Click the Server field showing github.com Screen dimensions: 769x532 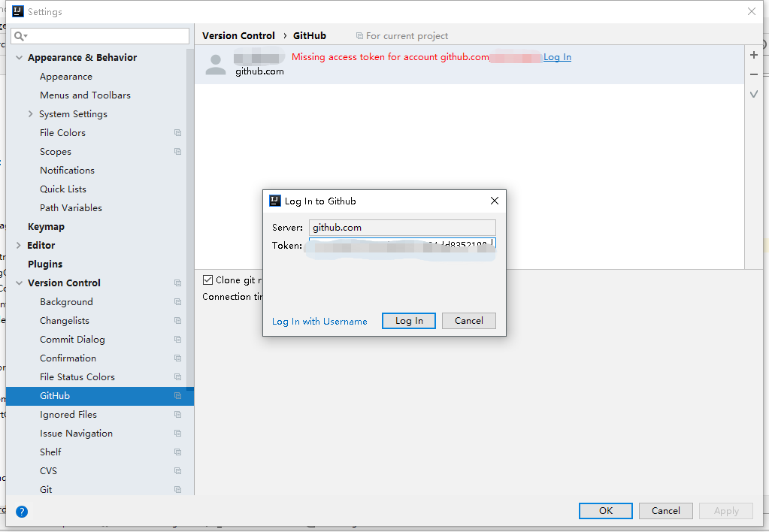(402, 228)
